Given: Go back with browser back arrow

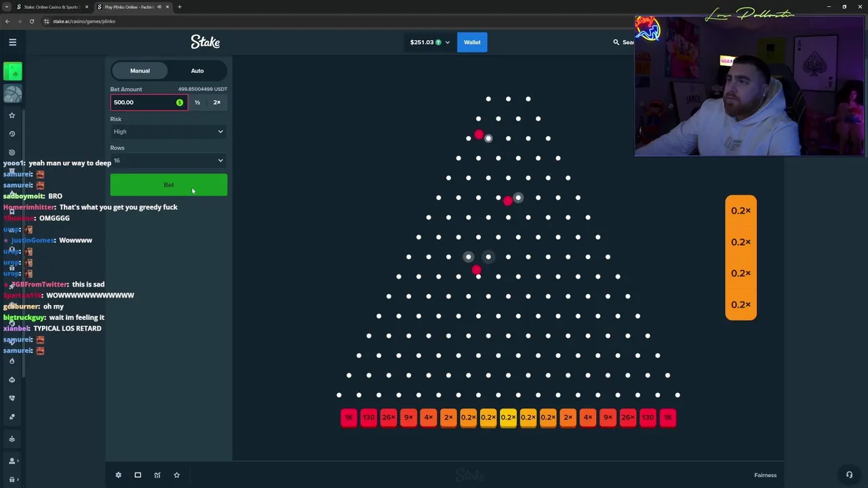Looking at the screenshot, I should [7, 21].
